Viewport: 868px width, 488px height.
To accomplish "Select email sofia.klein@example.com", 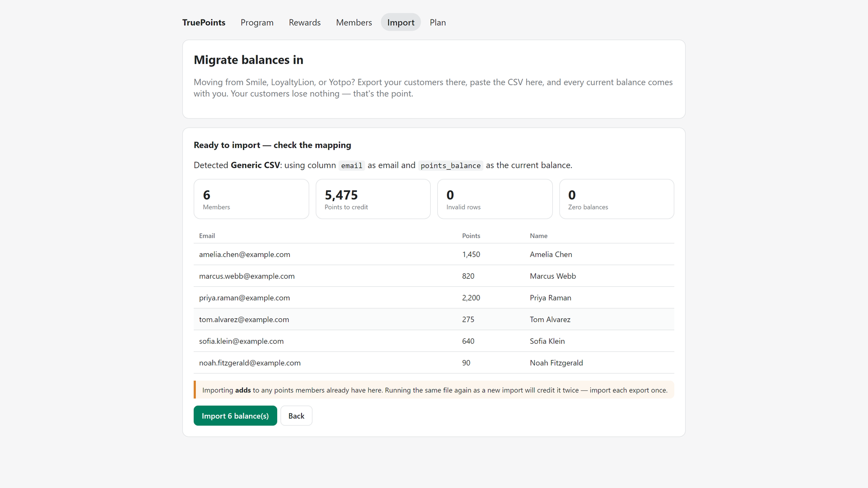I will (x=241, y=341).
